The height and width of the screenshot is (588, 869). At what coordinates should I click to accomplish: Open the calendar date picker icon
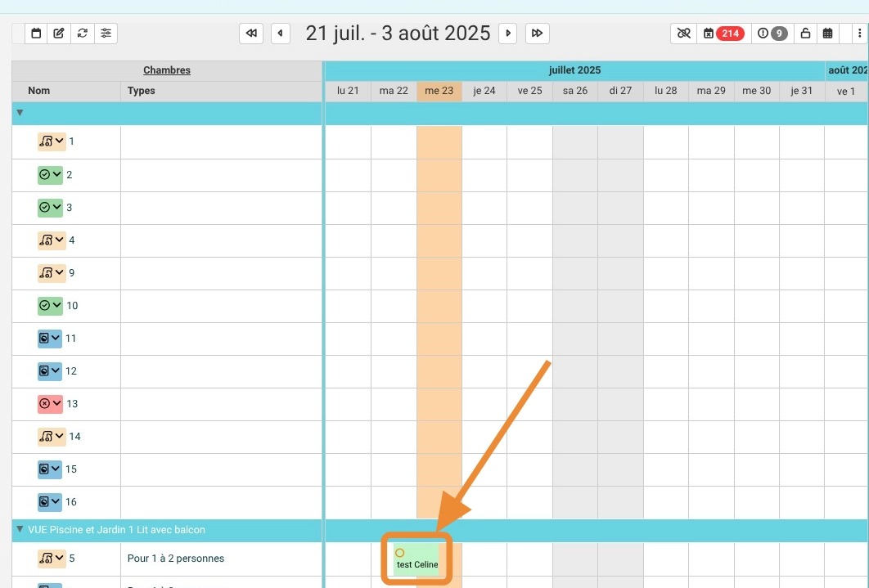[x=36, y=34]
